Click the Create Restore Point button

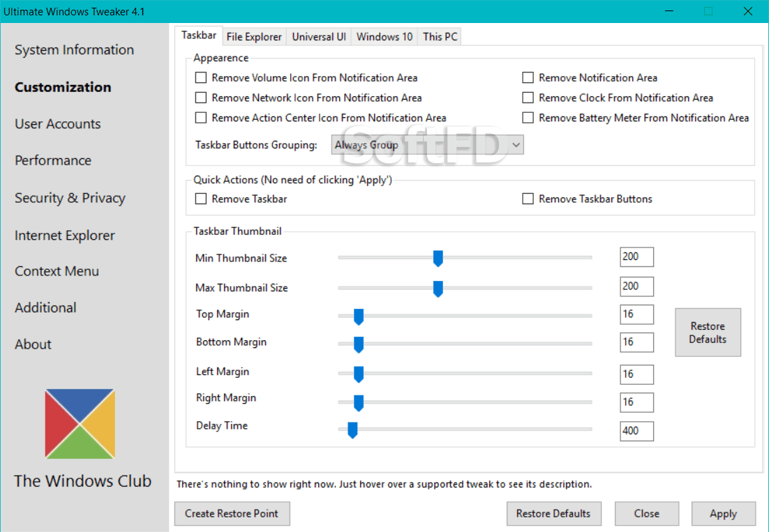pyautogui.click(x=232, y=513)
